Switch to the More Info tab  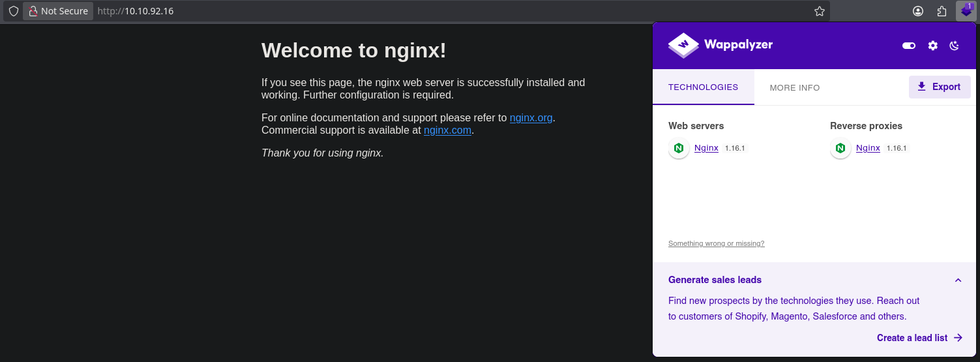794,87
